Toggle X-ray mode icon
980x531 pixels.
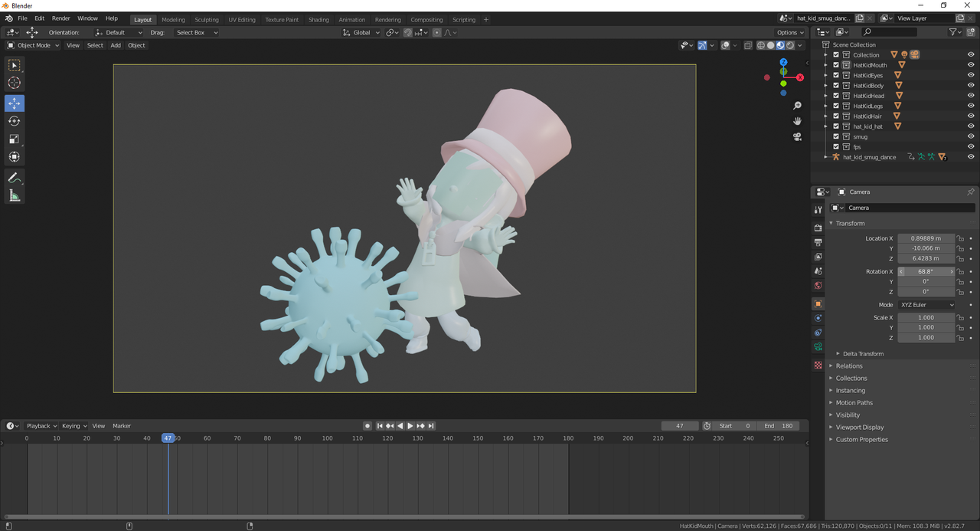pos(747,45)
